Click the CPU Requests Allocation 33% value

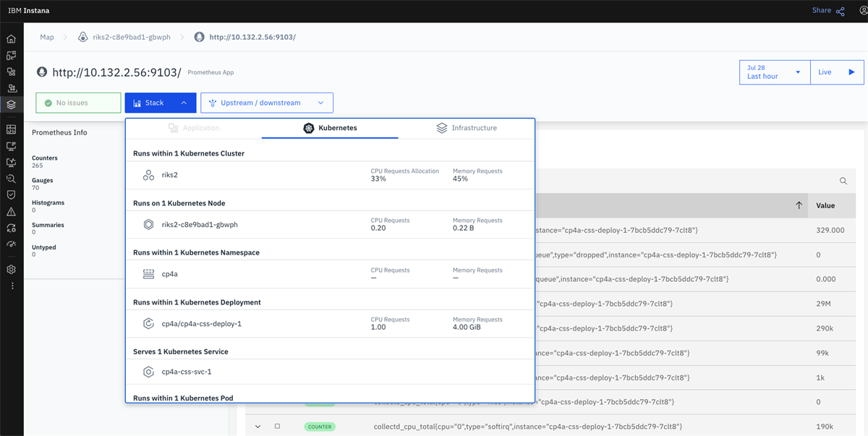point(378,179)
